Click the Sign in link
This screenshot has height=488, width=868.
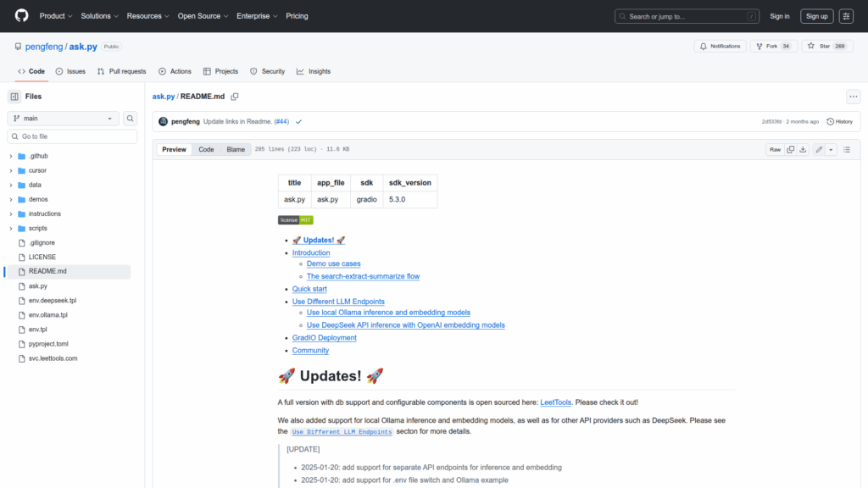(x=780, y=16)
